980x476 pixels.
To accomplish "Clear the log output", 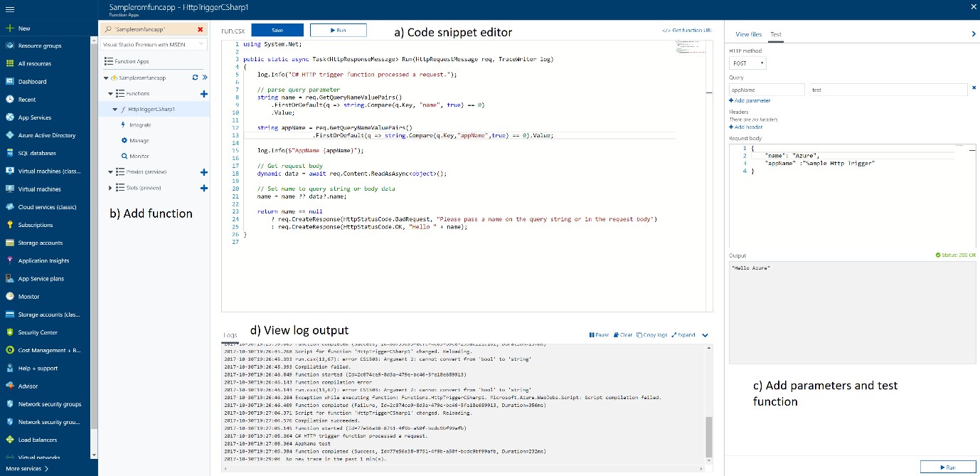I will click(x=622, y=334).
